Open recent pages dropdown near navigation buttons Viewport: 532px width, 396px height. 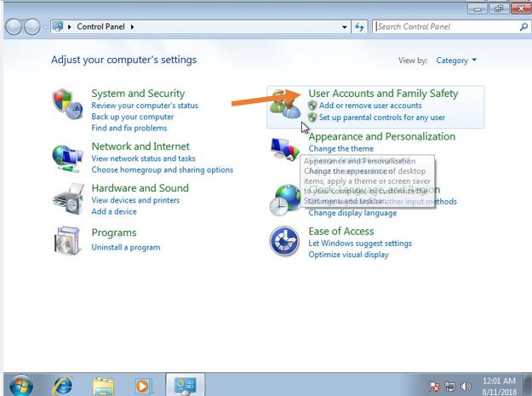point(45,26)
